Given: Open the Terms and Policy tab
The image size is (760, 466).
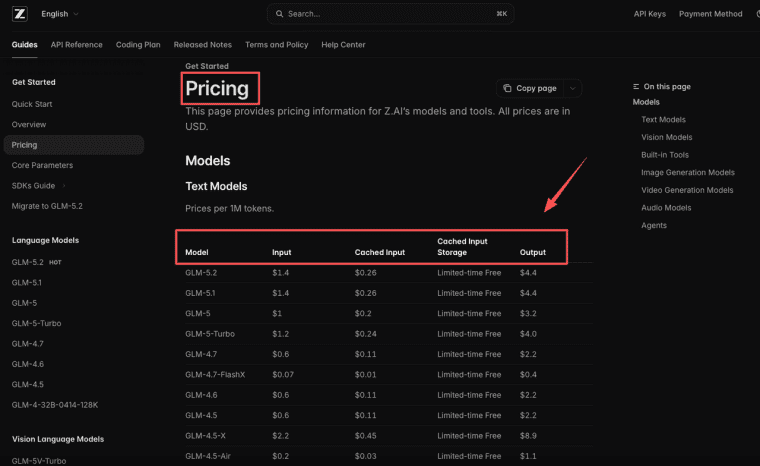Looking at the screenshot, I should point(277,45).
